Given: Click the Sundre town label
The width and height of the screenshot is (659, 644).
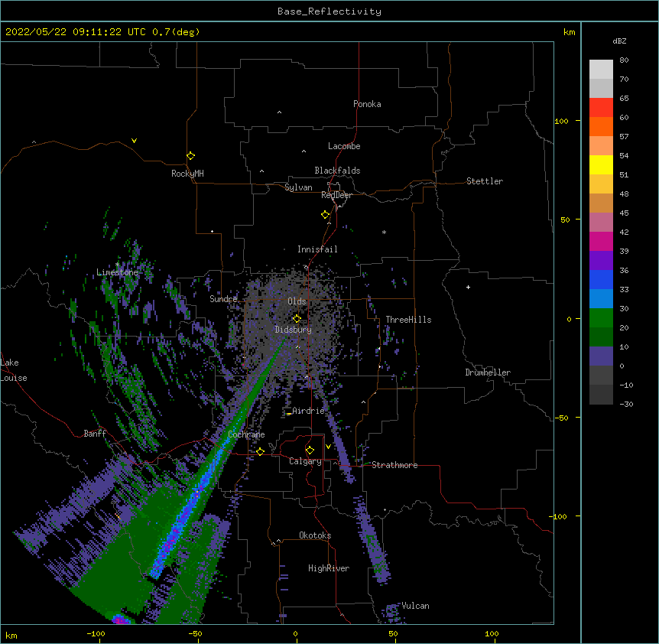Looking at the screenshot, I should (223, 299).
